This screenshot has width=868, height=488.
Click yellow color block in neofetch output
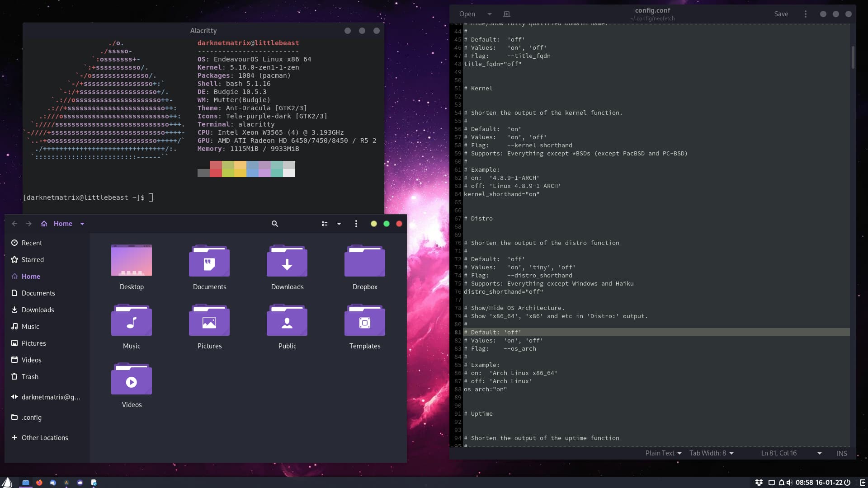tap(240, 169)
